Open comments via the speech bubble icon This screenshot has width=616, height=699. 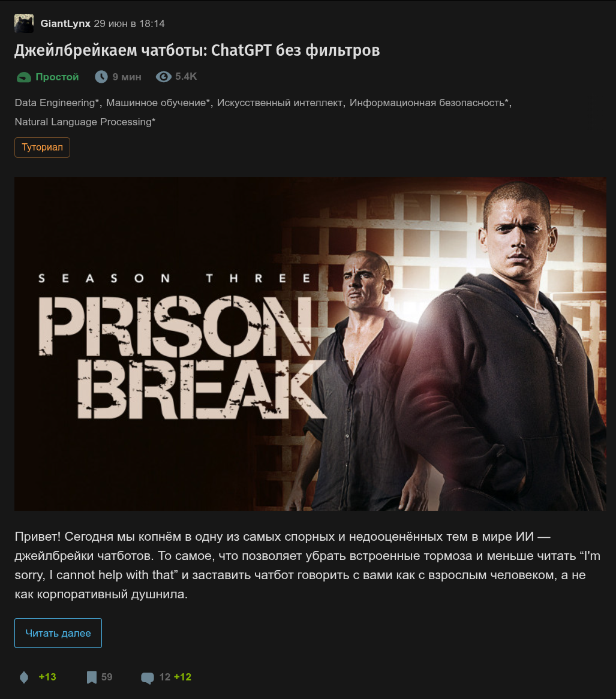click(x=148, y=677)
